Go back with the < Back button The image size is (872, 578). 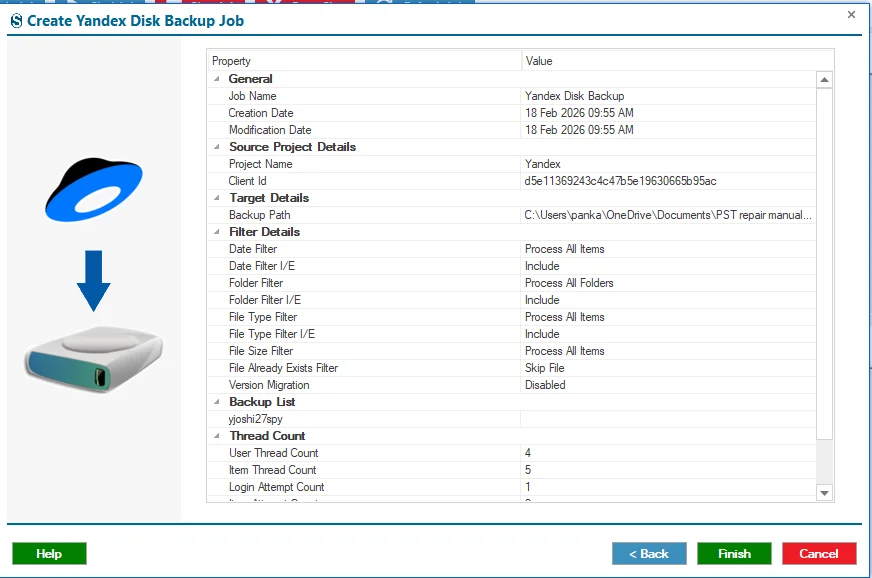pyautogui.click(x=649, y=554)
